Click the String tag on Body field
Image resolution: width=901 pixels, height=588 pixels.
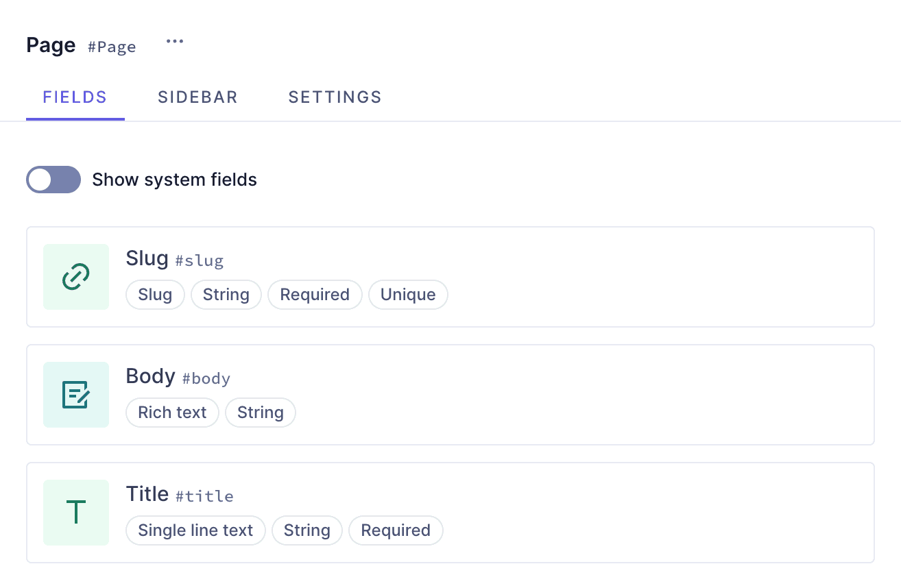261,413
